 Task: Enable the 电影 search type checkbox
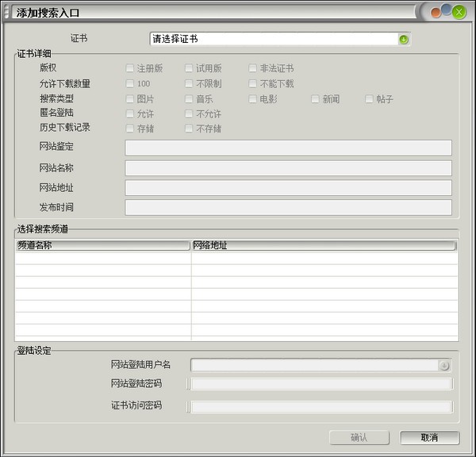[252, 99]
